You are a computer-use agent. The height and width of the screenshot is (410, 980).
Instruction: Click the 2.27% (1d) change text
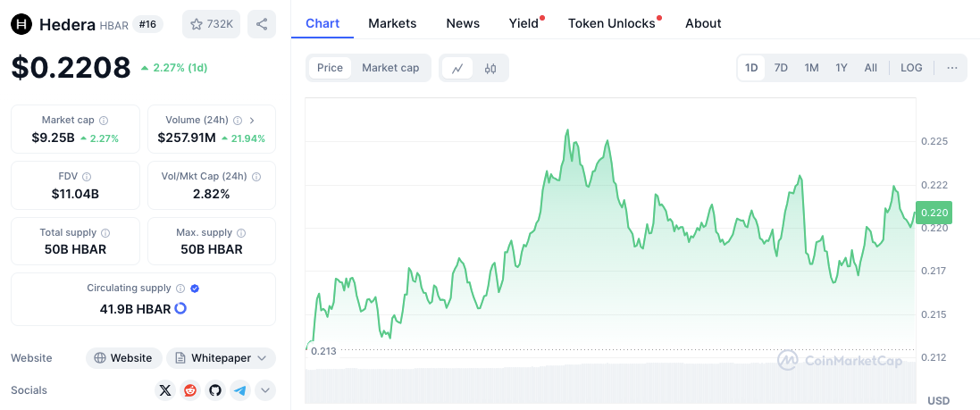click(180, 68)
